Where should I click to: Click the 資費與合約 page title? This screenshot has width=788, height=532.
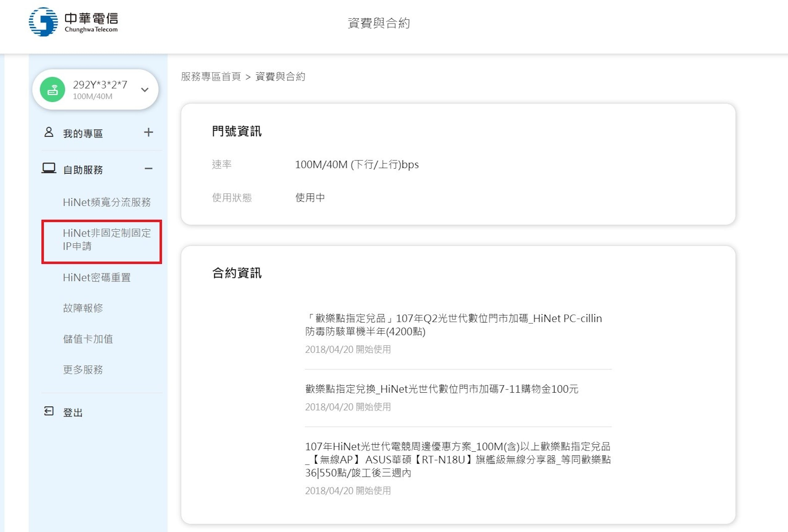click(379, 23)
